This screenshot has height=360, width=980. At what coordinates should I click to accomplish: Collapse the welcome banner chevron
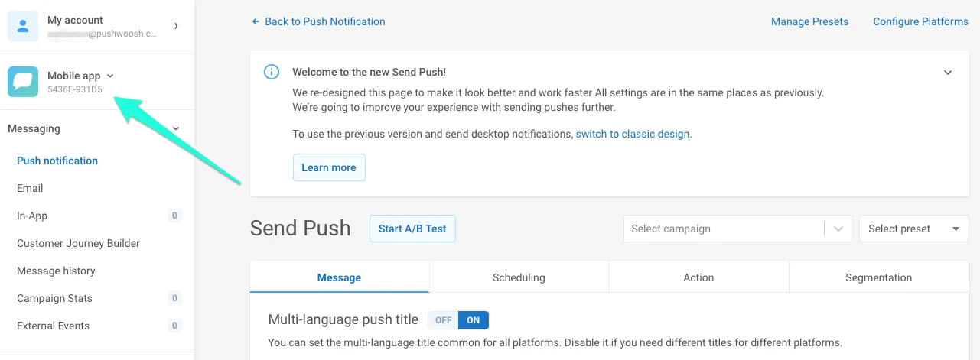tap(947, 73)
